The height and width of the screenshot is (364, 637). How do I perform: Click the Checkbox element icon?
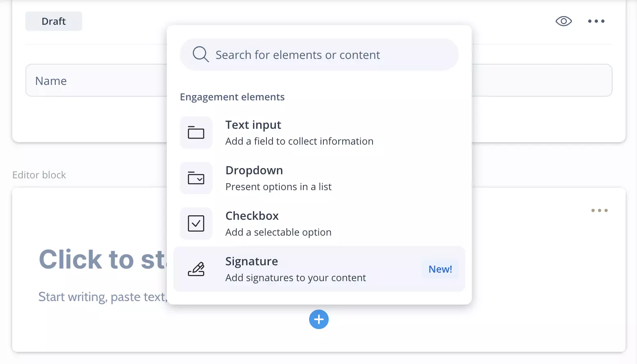(x=196, y=223)
